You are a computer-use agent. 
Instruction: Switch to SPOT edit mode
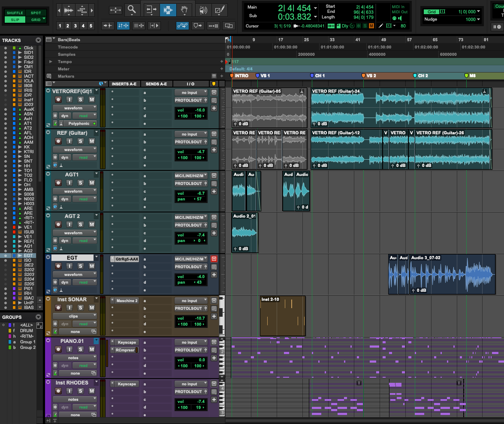[36, 13]
